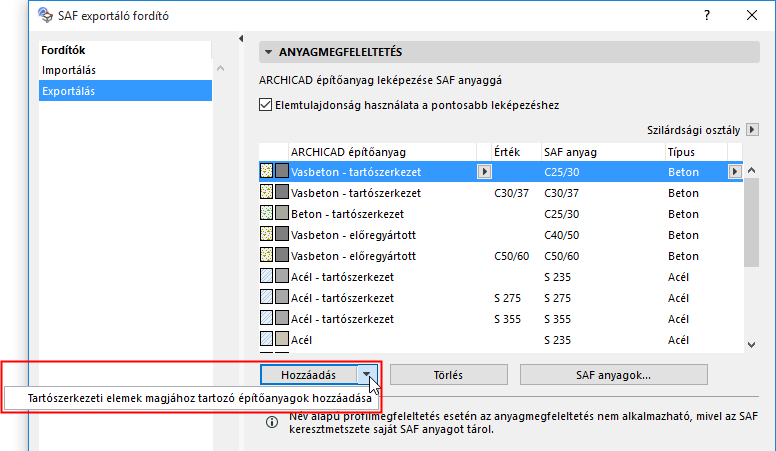Select the plain Acél material row

pyautogui.click(x=501, y=340)
